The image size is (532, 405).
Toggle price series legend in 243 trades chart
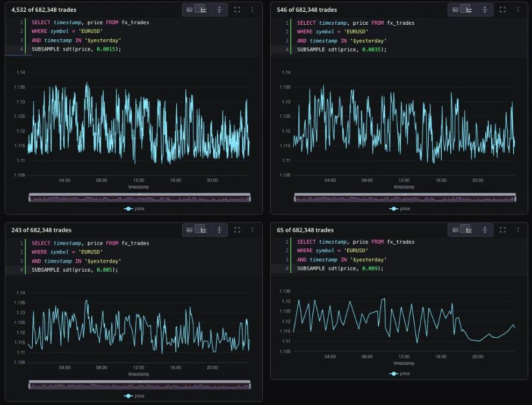click(x=134, y=396)
